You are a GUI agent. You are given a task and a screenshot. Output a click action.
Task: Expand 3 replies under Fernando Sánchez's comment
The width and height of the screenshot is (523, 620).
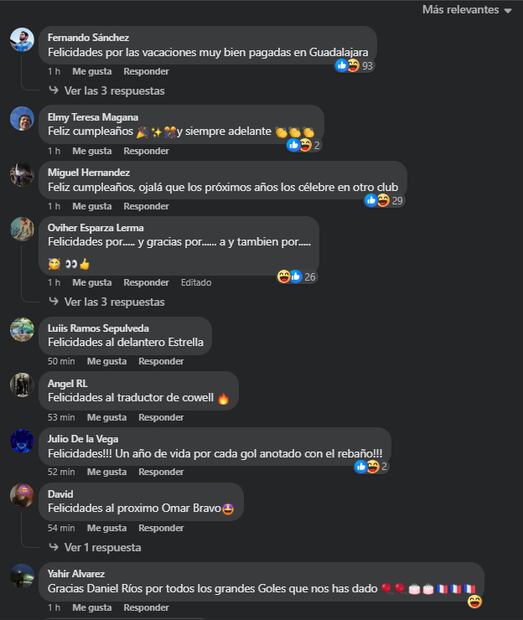pyautogui.click(x=107, y=91)
